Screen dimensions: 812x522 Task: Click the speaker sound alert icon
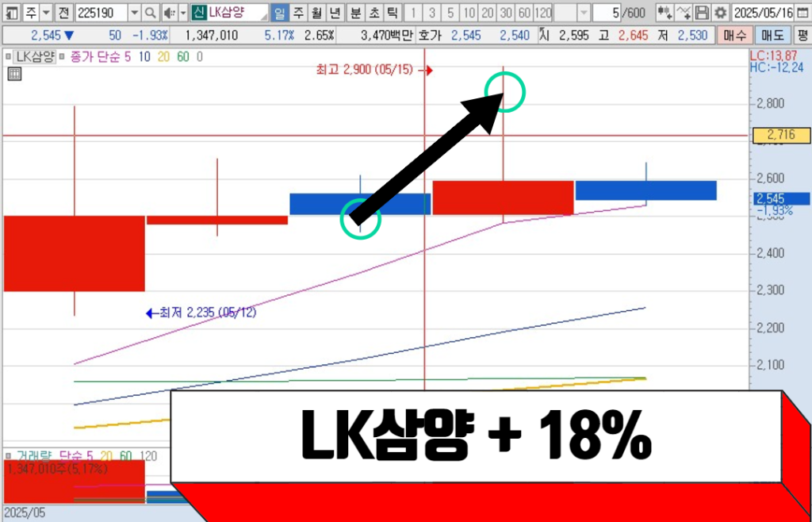(x=170, y=12)
